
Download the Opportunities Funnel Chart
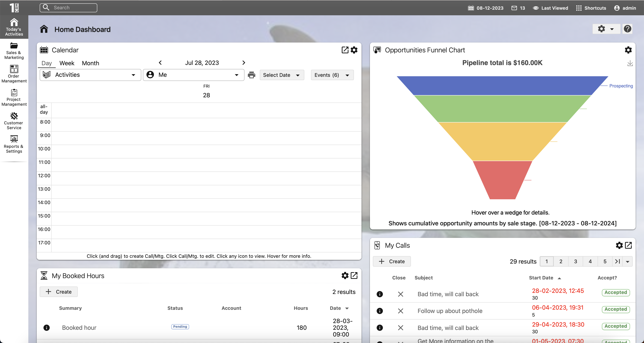click(x=630, y=63)
